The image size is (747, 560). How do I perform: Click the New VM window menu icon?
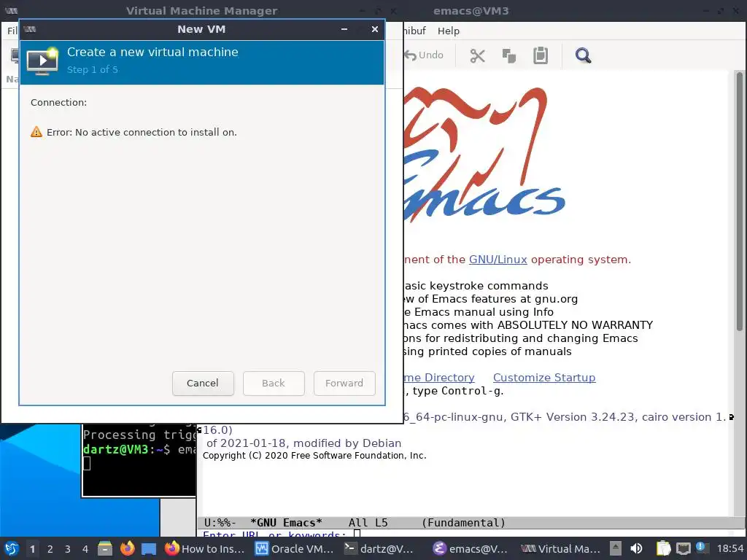pyautogui.click(x=29, y=29)
